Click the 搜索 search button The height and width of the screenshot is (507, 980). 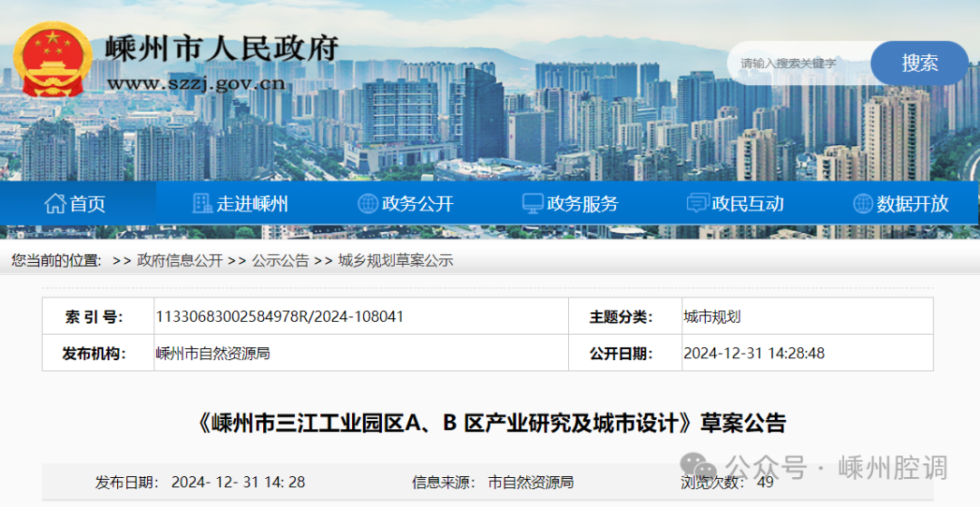click(919, 63)
